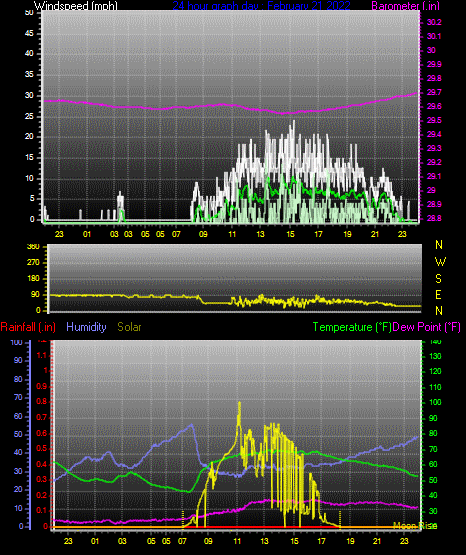This screenshot has width=466, height=555.
Task: Click the 40 value on the temperature axis
Action: point(433,495)
